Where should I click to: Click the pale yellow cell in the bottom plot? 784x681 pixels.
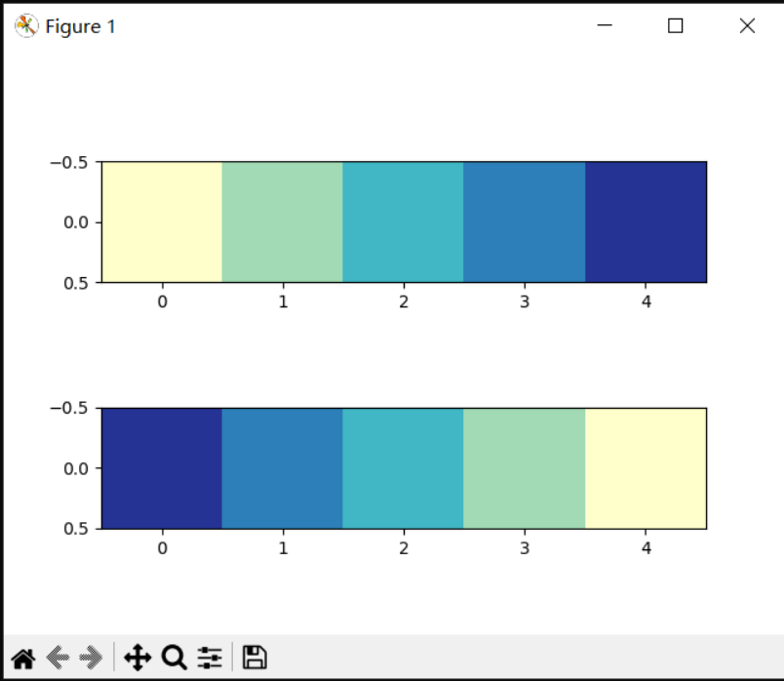pos(646,468)
